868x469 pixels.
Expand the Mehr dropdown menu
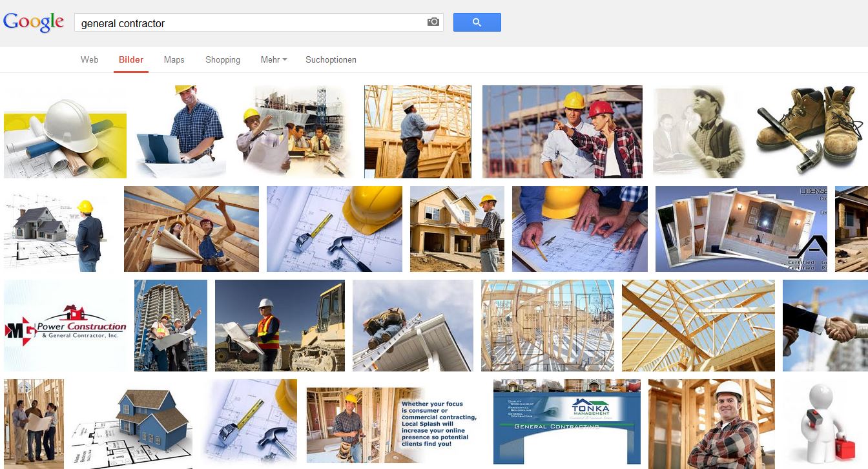point(274,59)
